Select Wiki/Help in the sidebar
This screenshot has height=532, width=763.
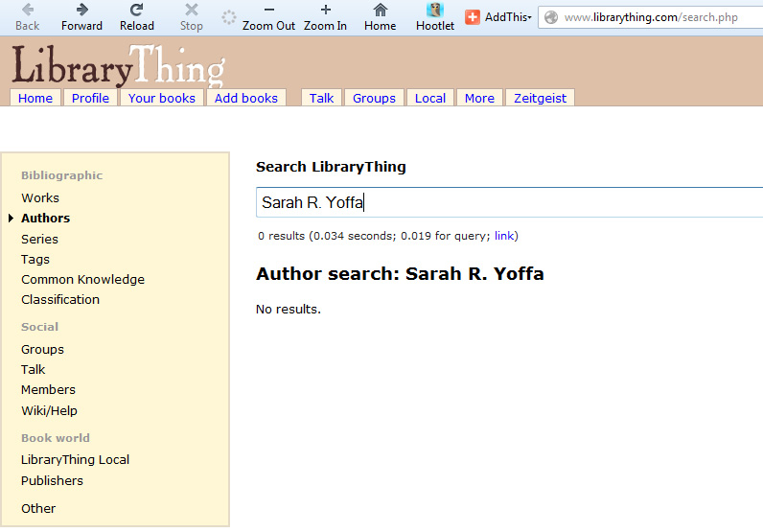point(49,411)
